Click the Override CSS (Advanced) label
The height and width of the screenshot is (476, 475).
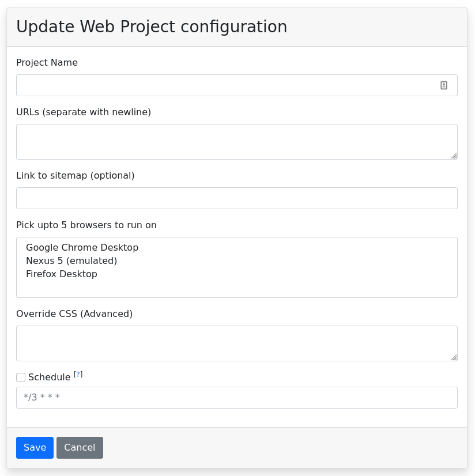[74, 313]
